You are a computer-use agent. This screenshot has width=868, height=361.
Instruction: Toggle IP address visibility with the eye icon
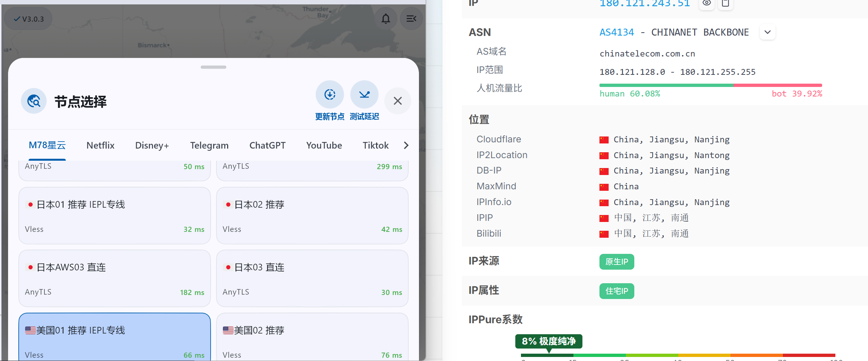[x=707, y=3]
